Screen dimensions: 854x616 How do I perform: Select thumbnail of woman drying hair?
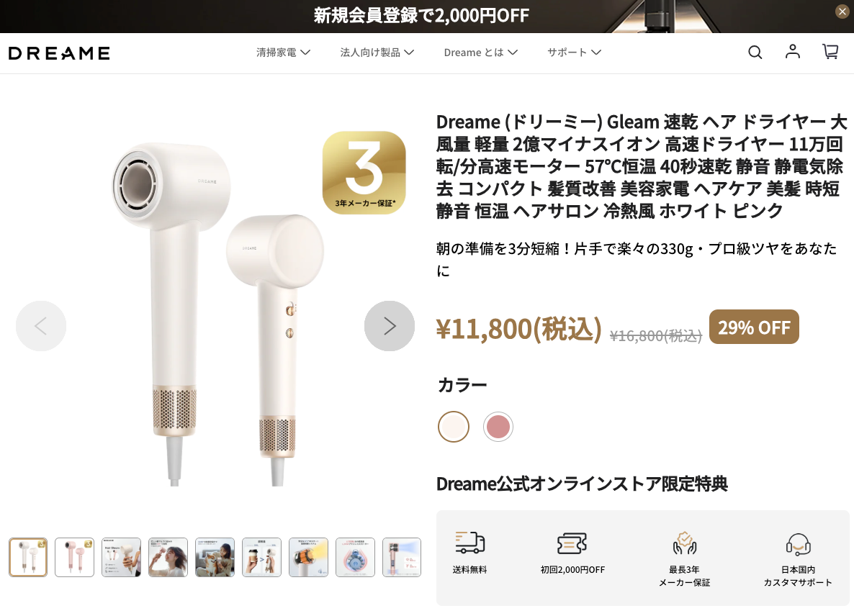click(168, 557)
